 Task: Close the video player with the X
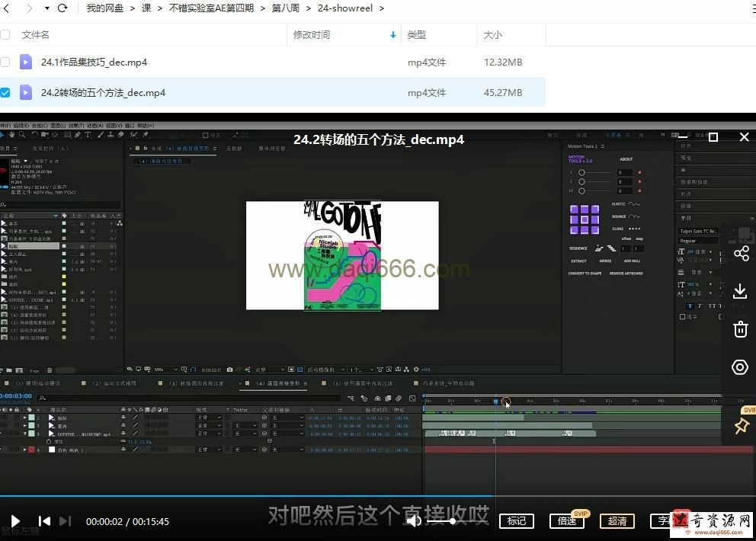pos(745,137)
